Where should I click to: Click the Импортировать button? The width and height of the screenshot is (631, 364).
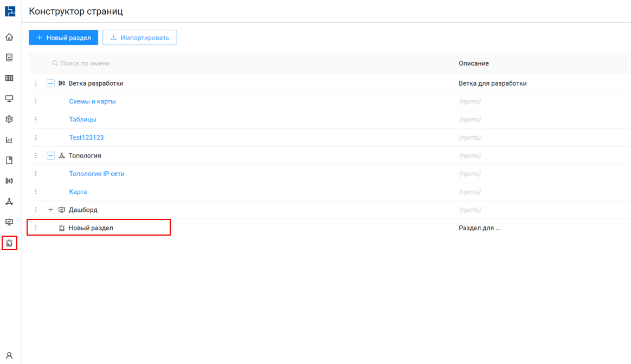[x=140, y=38]
